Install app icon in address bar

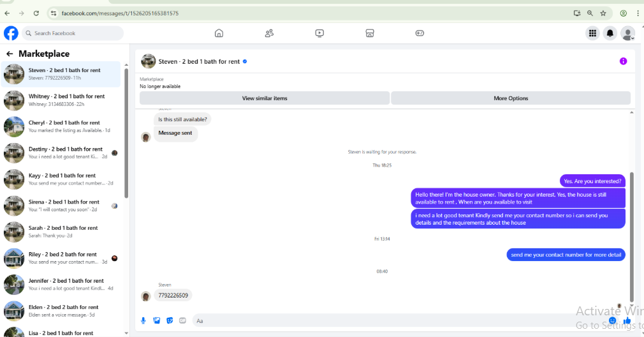[x=577, y=13]
